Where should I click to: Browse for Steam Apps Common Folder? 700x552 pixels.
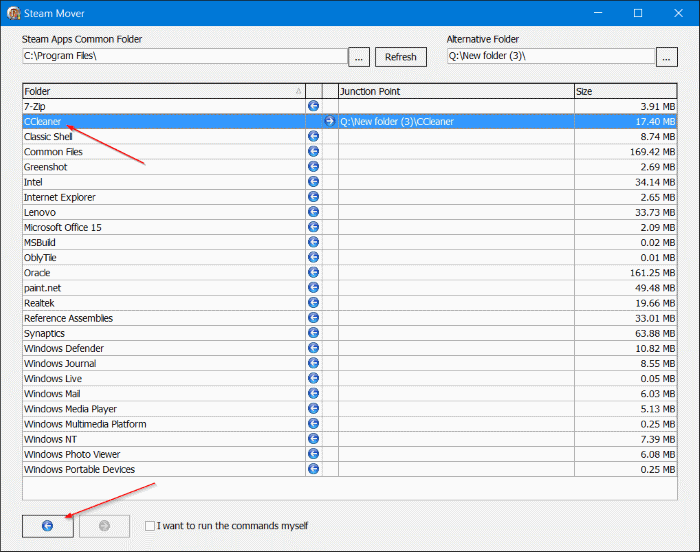click(359, 57)
